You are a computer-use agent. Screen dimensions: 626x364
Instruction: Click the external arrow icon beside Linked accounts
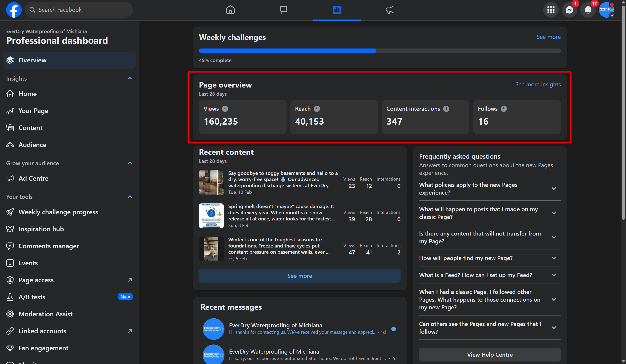point(130,331)
